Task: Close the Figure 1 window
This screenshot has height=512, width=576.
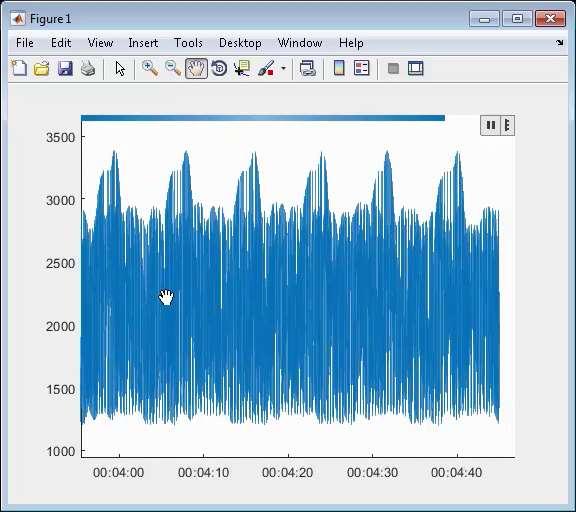Action: [x=550, y=19]
